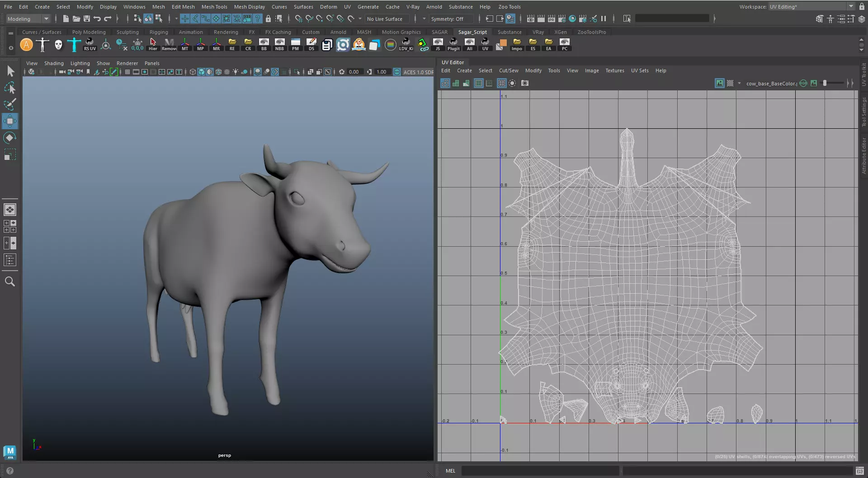Open the Symmetry: Off dropdown
This screenshot has height=478, width=868.
point(450,19)
